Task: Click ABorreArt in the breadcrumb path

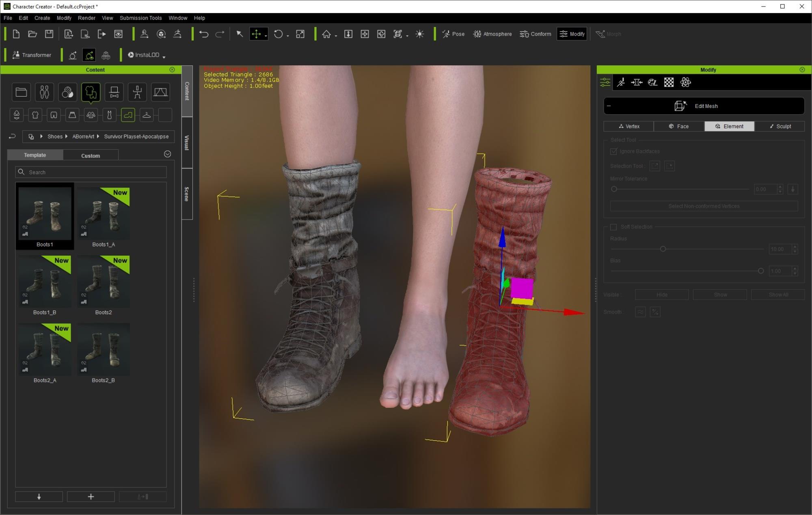Action: [83, 137]
